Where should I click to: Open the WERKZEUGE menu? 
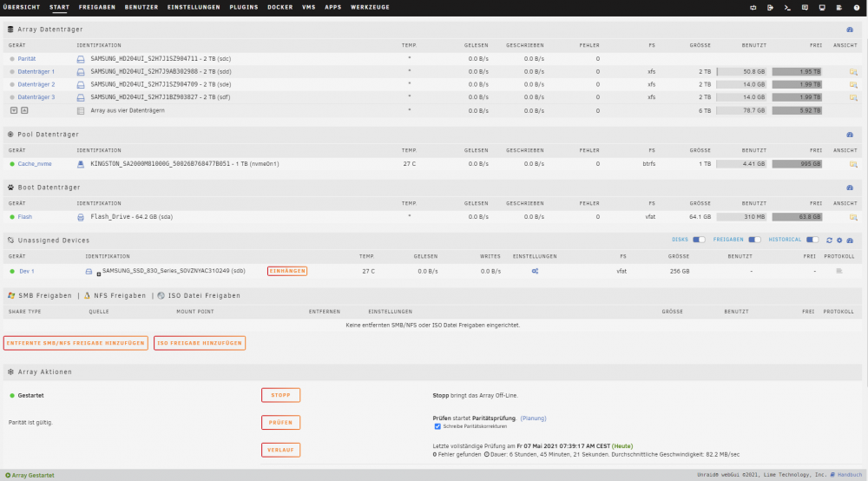[370, 7]
